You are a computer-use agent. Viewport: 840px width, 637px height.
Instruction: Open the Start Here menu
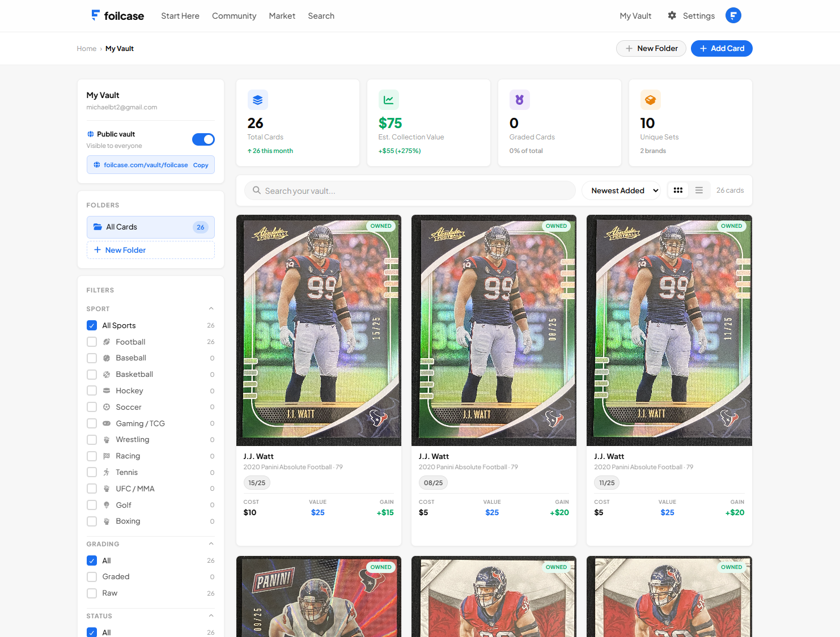(x=180, y=16)
